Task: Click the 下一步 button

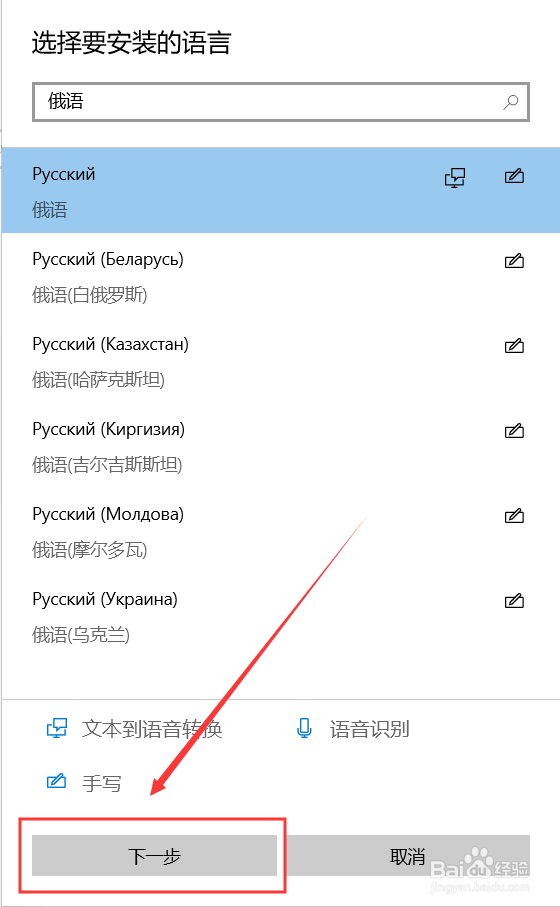Action: point(154,856)
